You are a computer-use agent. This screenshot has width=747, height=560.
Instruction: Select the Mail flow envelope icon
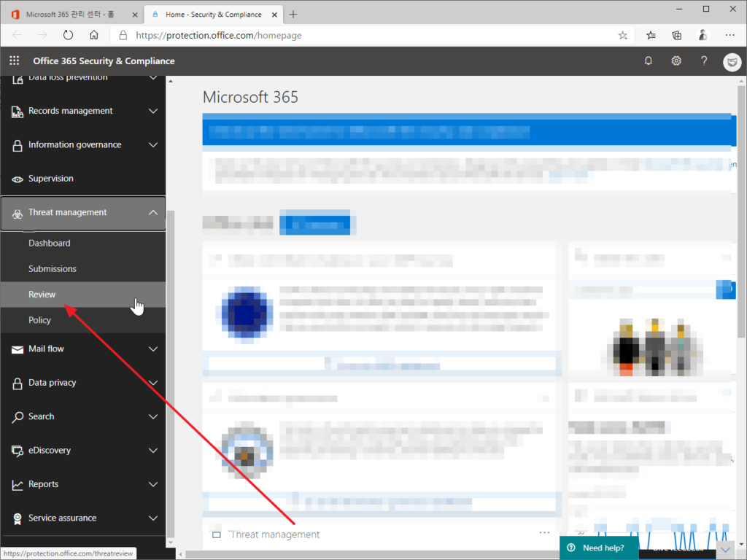16,349
